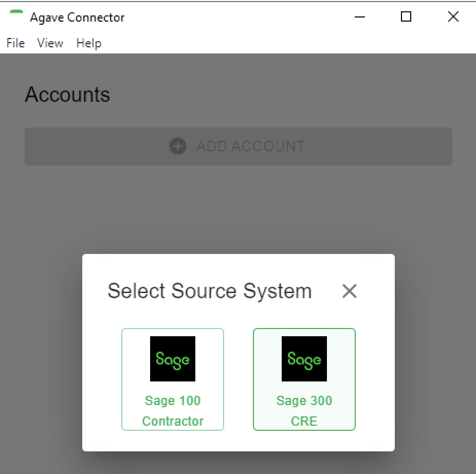Open the Help menu

[88, 43]
